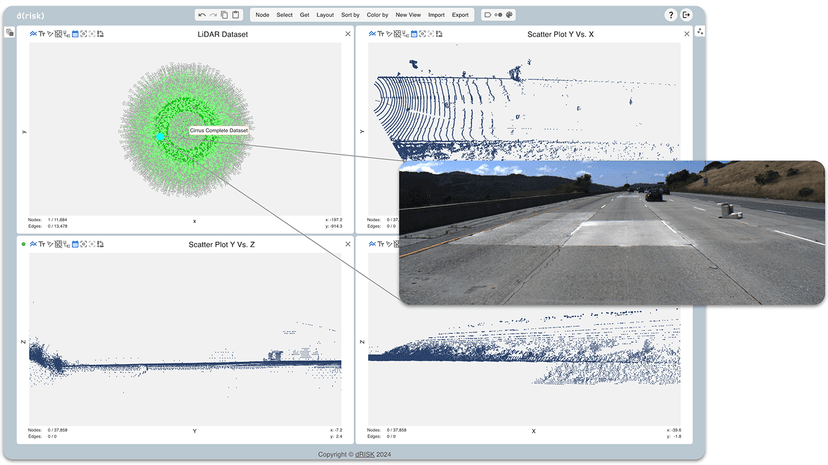Click the New View button
This screenshot has height=465, width=828.
click(x=408, y=15)
